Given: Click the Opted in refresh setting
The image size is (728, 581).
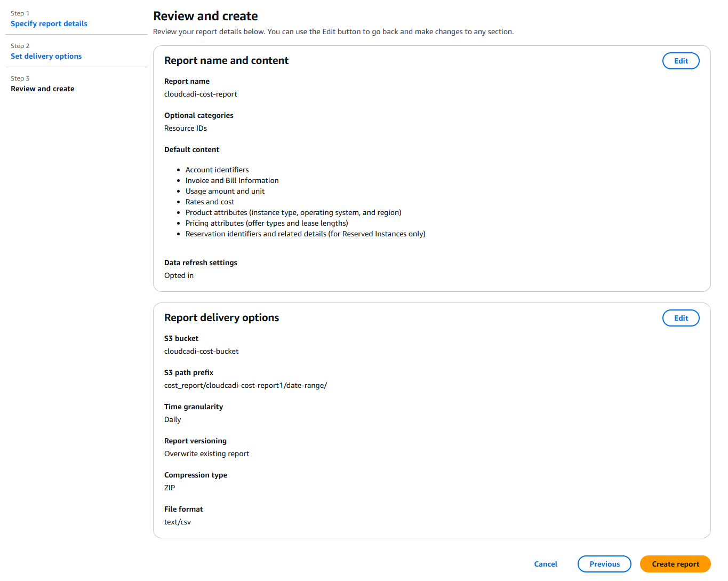Looking at the screenshot, I should pos(179,275).
